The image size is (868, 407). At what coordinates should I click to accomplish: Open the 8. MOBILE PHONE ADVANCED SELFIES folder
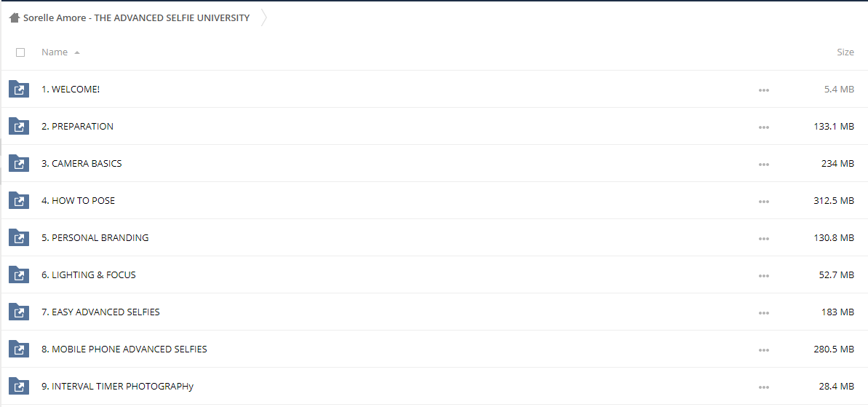[x=124, y=349]
